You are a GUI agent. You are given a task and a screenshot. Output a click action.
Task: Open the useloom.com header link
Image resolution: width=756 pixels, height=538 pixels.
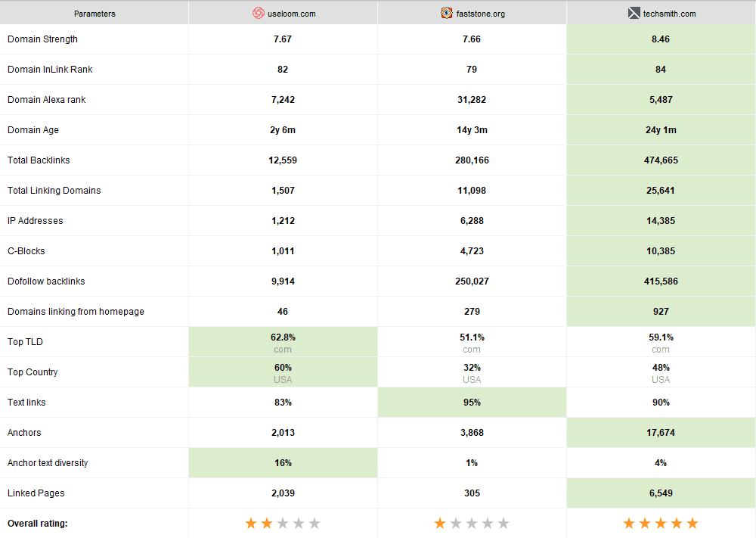click(x=290, y=14)
